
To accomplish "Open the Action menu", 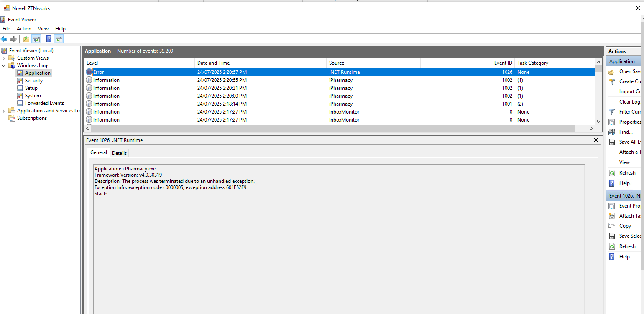I will (x=24, y=29).
